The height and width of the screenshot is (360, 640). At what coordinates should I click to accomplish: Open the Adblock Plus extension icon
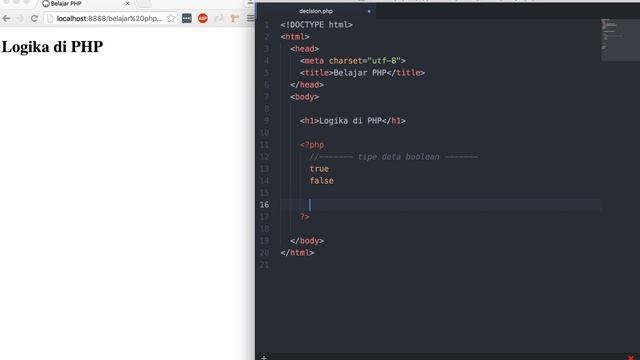[x=203, y=18]
